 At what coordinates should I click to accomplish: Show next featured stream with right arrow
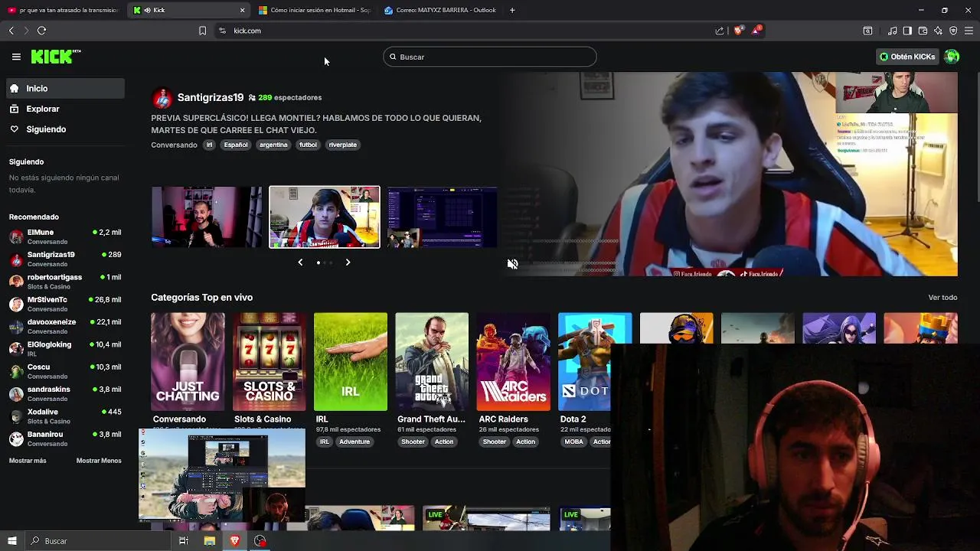pos(348,262)
